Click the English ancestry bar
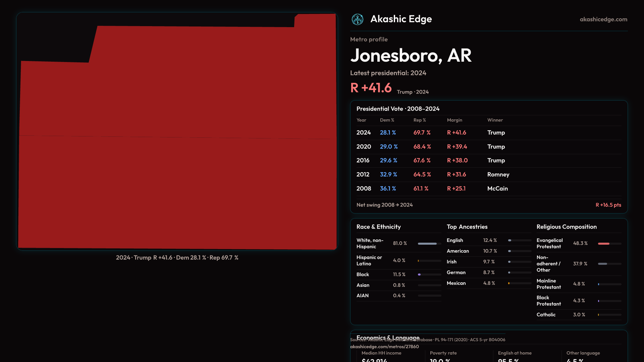This screenshot has width=644, height=362. (x=519, y=240)
